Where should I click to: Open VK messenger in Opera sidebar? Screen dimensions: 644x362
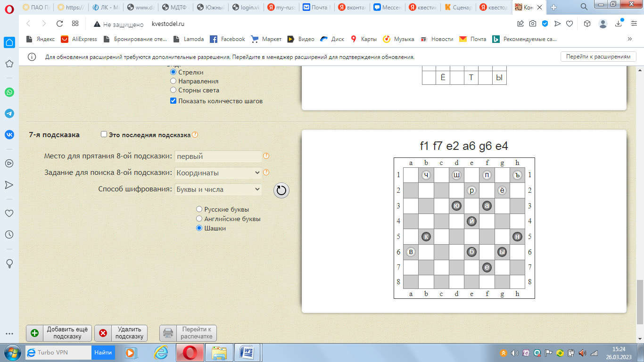click(x=9, y=135)
